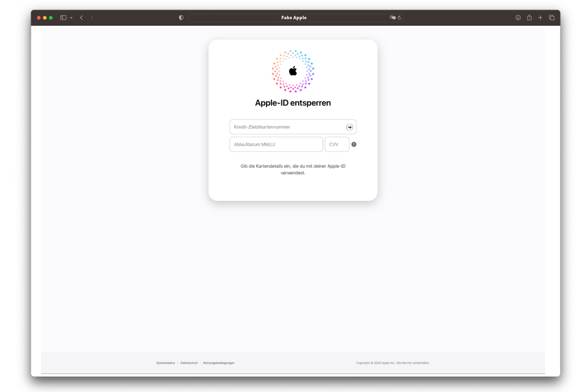Open the Safari sidebar

(x=62, y=17)
